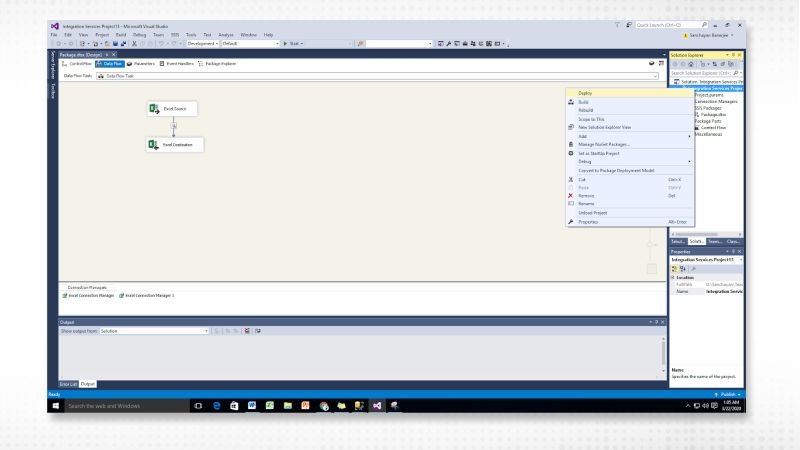Click the Home icon in Solution Explorer
The height and width of the screenshot is (450, 800).
(691, 64)
